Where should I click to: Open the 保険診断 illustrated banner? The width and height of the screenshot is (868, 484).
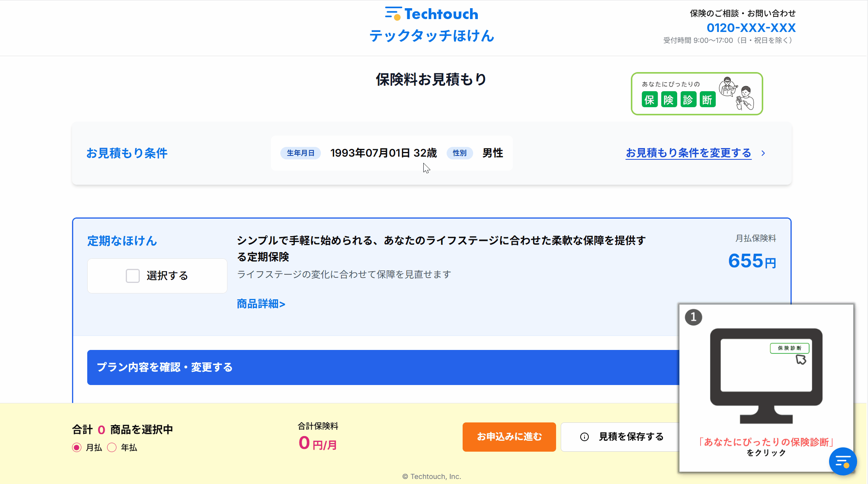click(x=696, y=94)
